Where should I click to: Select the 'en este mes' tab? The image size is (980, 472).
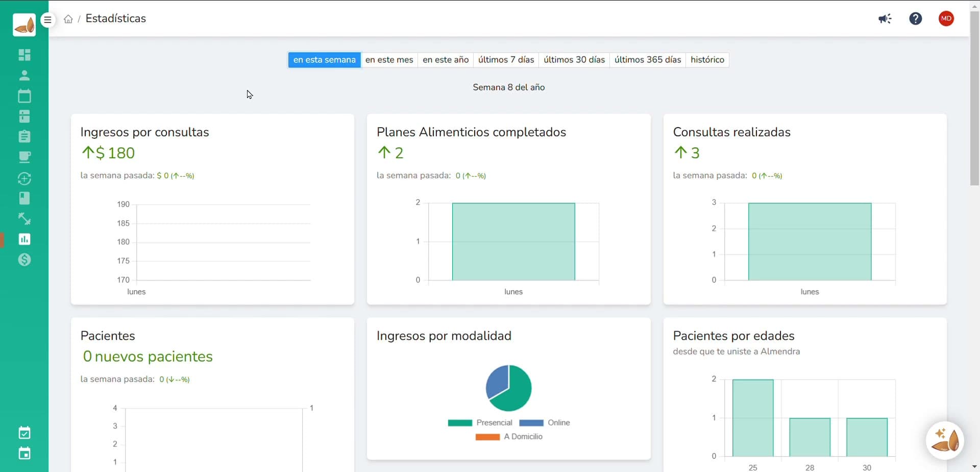389,60
